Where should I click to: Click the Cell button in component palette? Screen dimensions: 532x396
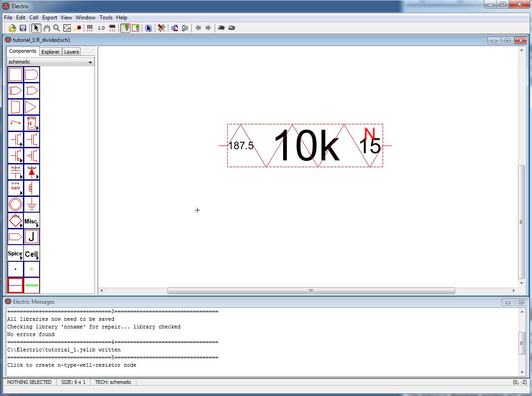[32, 254]
